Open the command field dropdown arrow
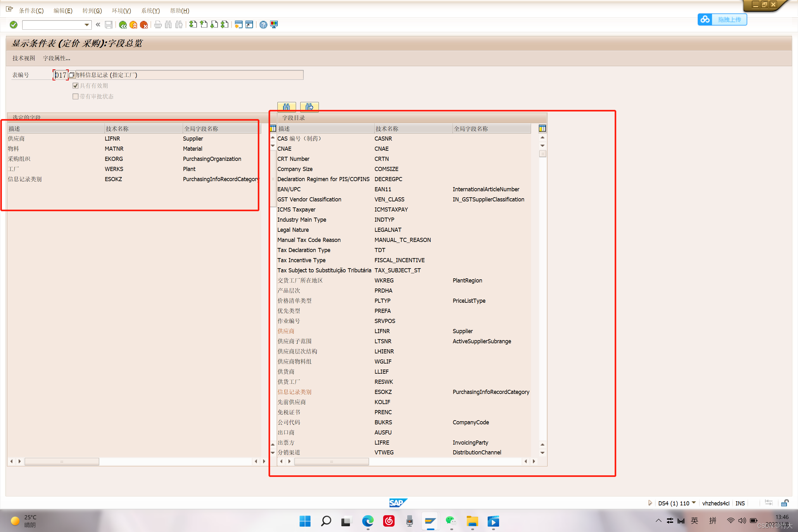Screen dimensions: 798x532 coord(87,25)
